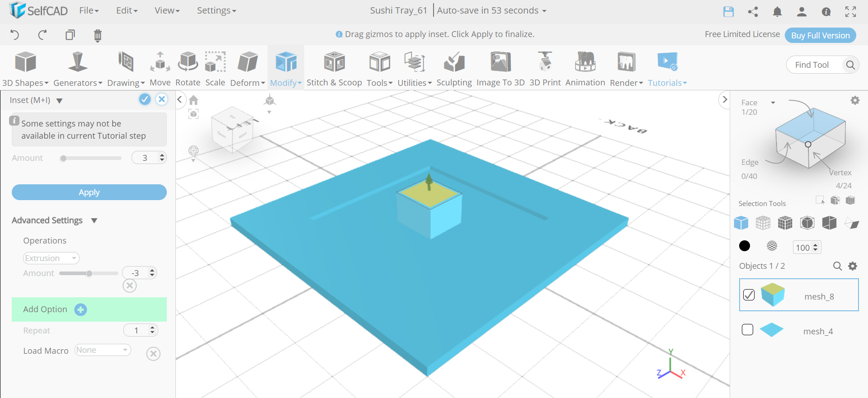868x398 pixels.
Task: Open Objects list settings gear
Action: click(x=853, y=266)
